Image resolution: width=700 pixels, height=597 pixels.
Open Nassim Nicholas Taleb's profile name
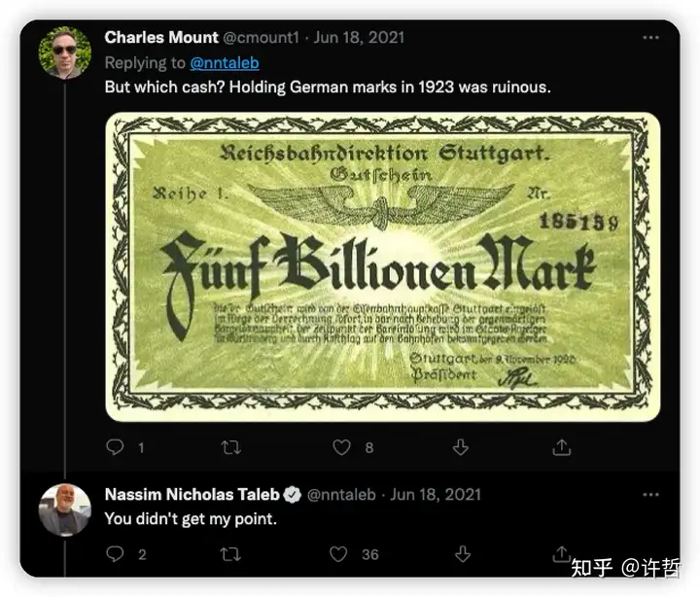[x=192, y=495]
